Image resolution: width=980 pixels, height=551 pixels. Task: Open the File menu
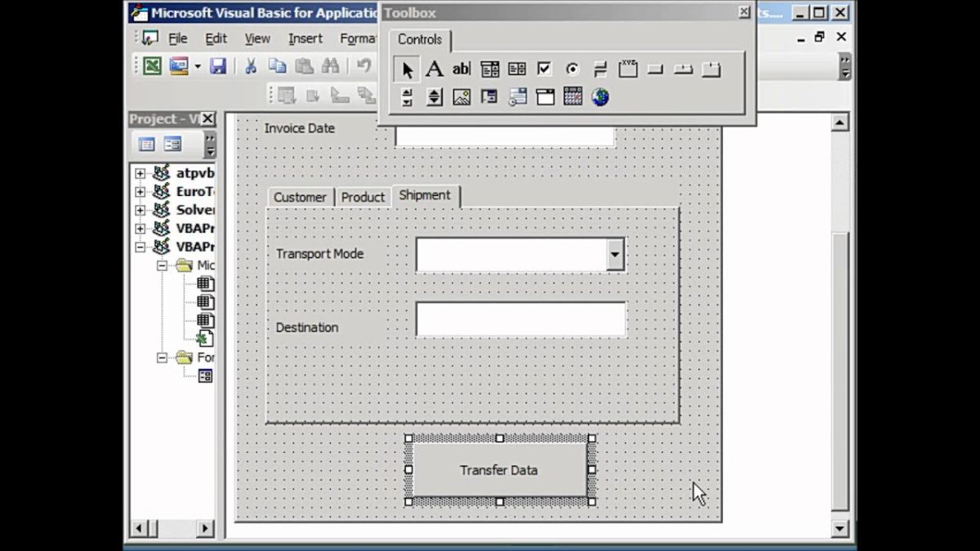[x=177, y=38]
